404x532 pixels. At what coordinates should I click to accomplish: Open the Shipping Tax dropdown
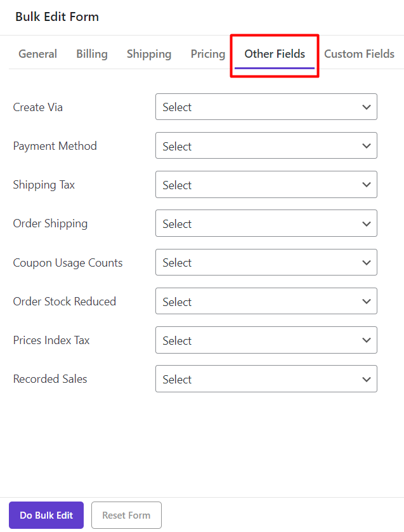(266, 185)
